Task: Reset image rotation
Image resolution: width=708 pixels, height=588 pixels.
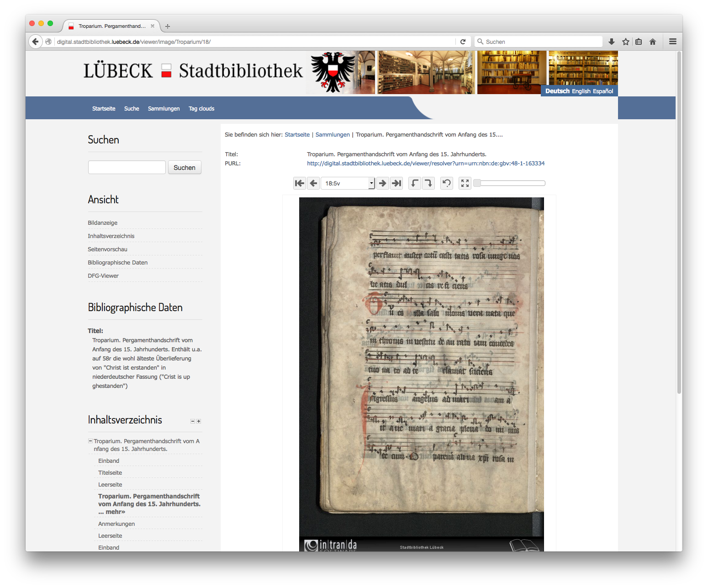Action: pyautogui.click(x=447, y=183)
